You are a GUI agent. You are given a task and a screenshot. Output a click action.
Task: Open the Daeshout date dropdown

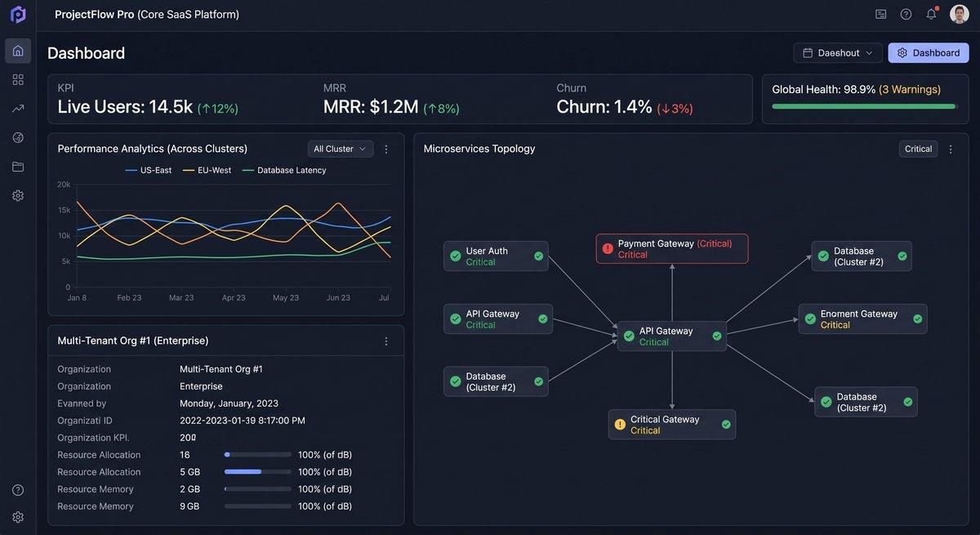(838, 53)
